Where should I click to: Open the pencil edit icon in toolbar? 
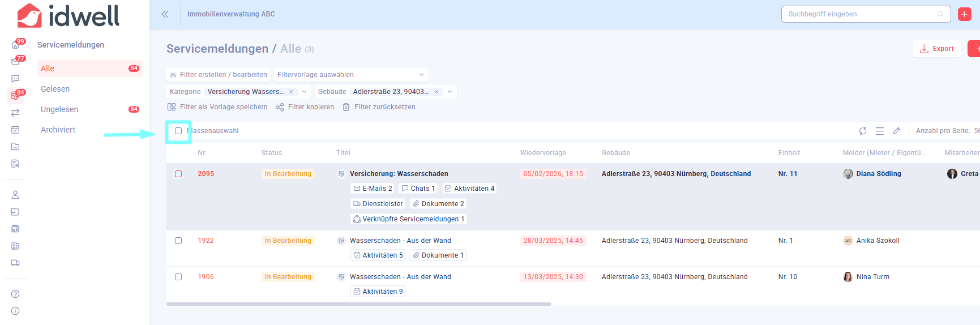[x=897, y=131]
